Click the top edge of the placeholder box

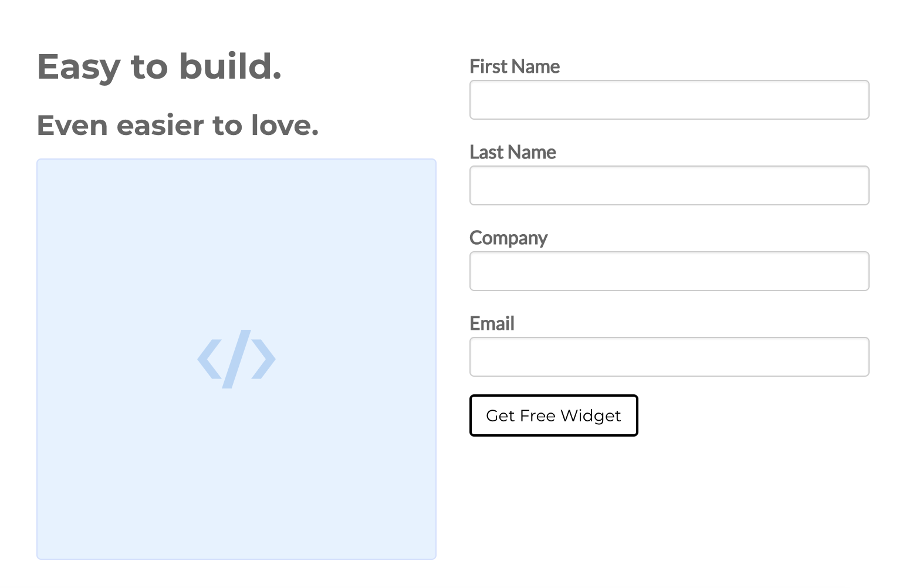[x=236, y=160]
